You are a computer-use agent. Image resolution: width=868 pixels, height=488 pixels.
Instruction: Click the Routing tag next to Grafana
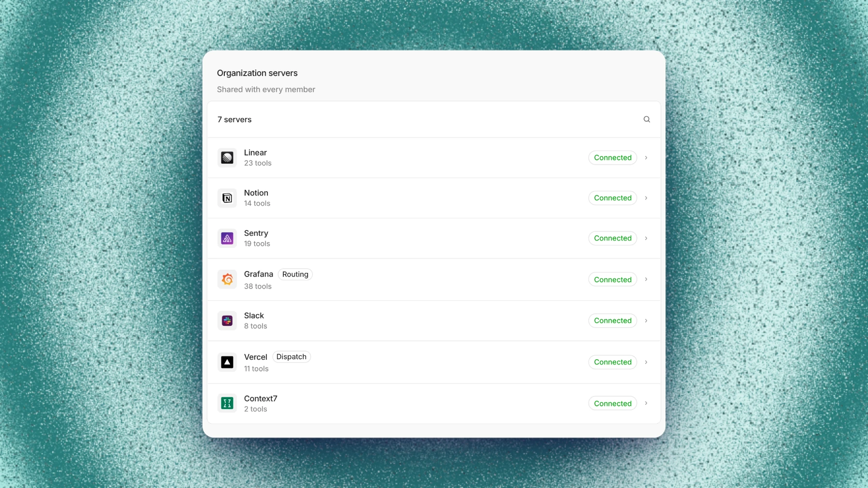click(295, 274)
